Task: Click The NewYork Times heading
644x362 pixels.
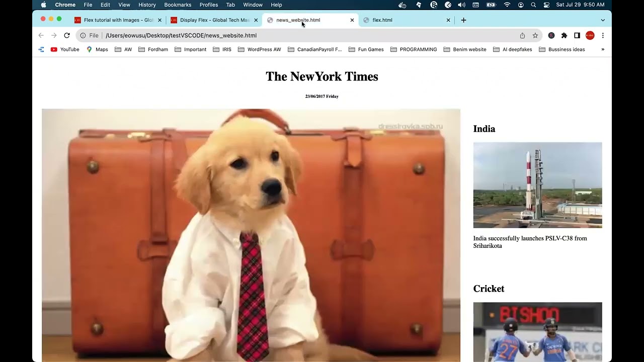Action: tap(322, 76)
